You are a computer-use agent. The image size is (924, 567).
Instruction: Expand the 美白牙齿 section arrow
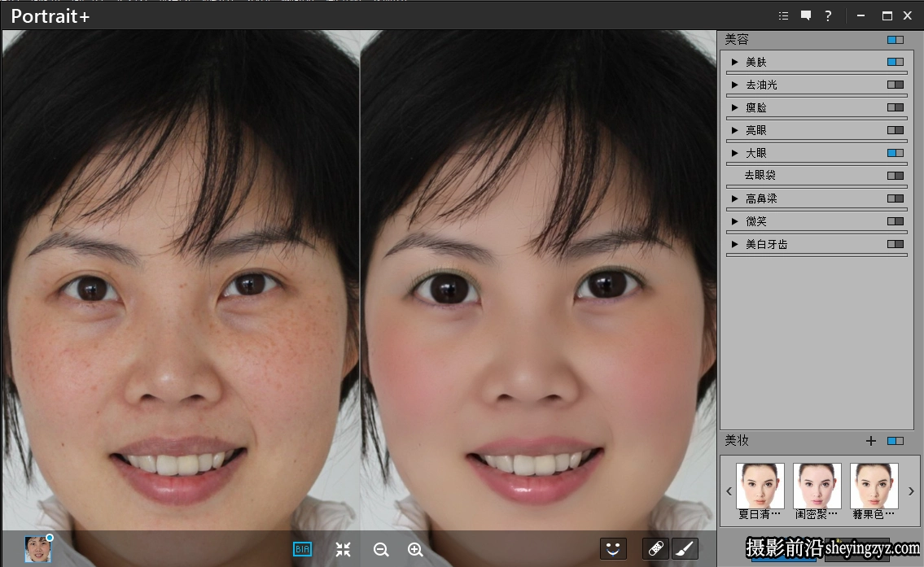coord(734,244)
